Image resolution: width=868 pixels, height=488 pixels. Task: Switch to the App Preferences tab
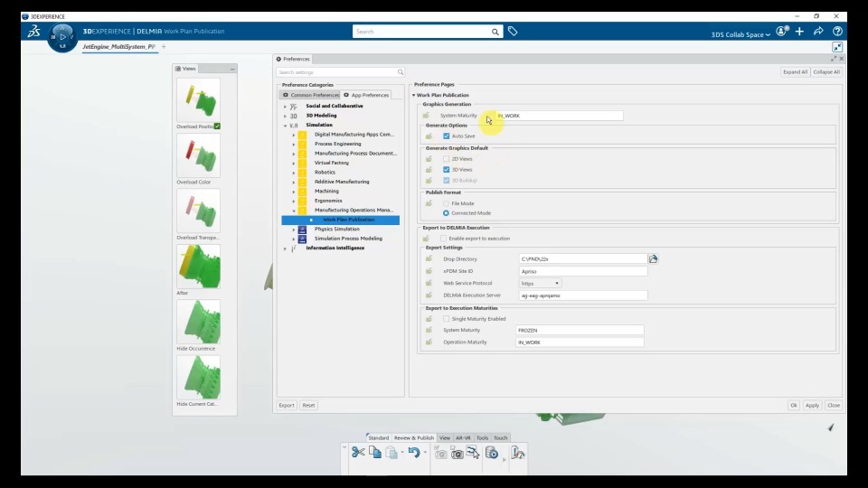tap(366, 95)
